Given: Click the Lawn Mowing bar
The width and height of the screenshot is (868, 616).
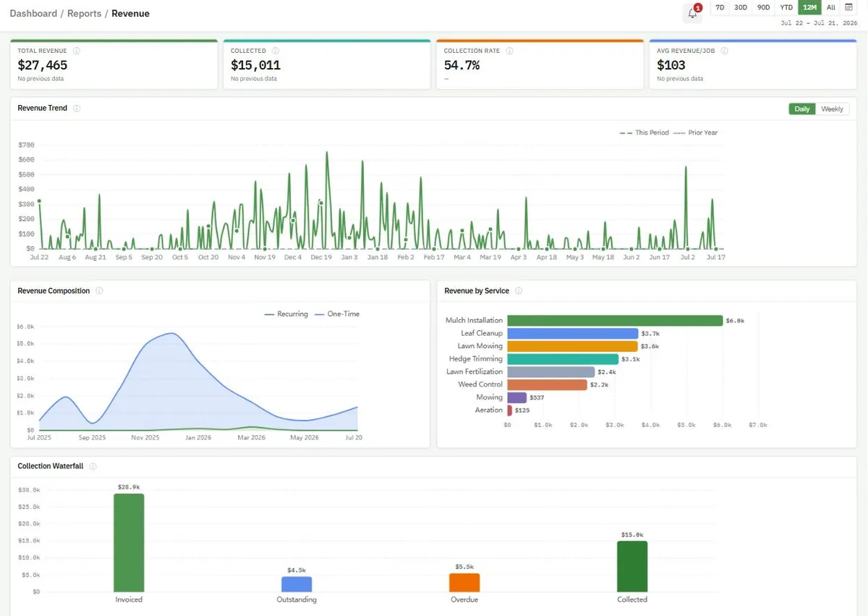Looking at the screenshot, I should [x=572, y=346].
